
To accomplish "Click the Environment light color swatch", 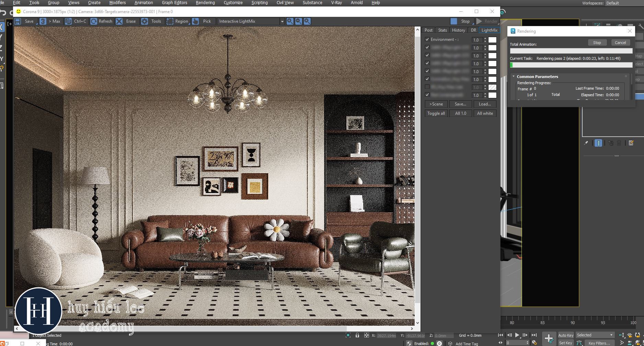I will (x=492, y=40).
